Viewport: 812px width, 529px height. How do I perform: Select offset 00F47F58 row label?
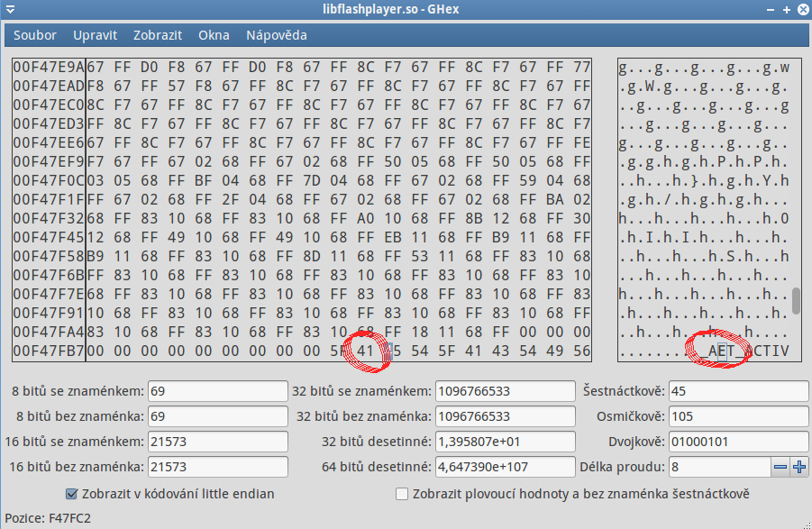[49, 256]
